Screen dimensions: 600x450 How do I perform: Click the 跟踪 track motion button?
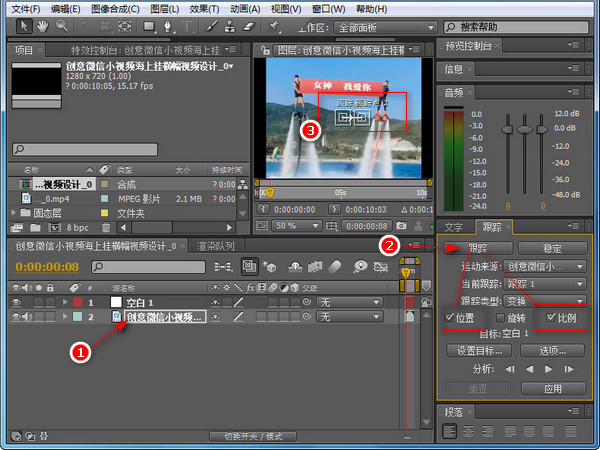478,248
